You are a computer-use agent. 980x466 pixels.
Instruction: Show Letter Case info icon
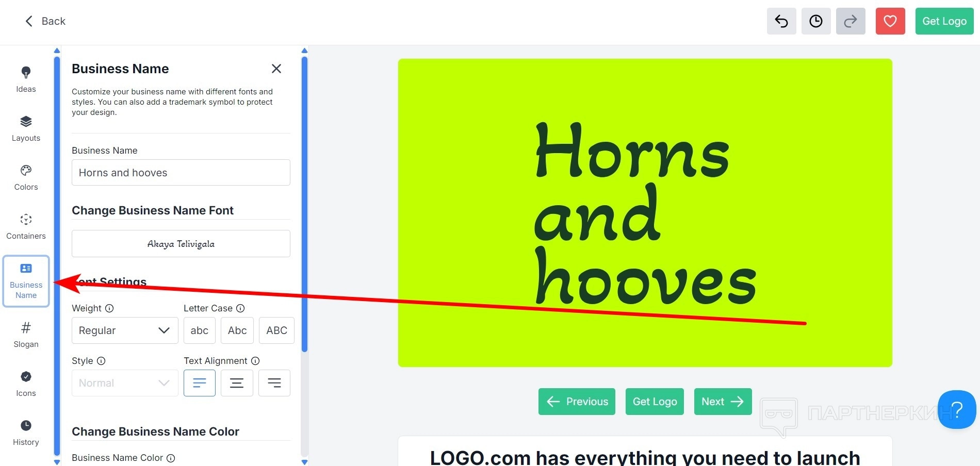click(x=240, y=308)
